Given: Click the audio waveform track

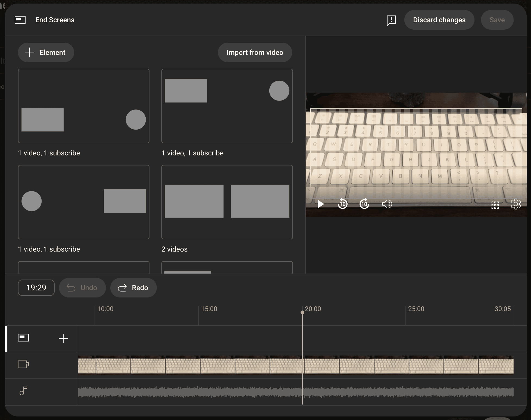Looking at the screenshot, I should [x=296, y=392].
